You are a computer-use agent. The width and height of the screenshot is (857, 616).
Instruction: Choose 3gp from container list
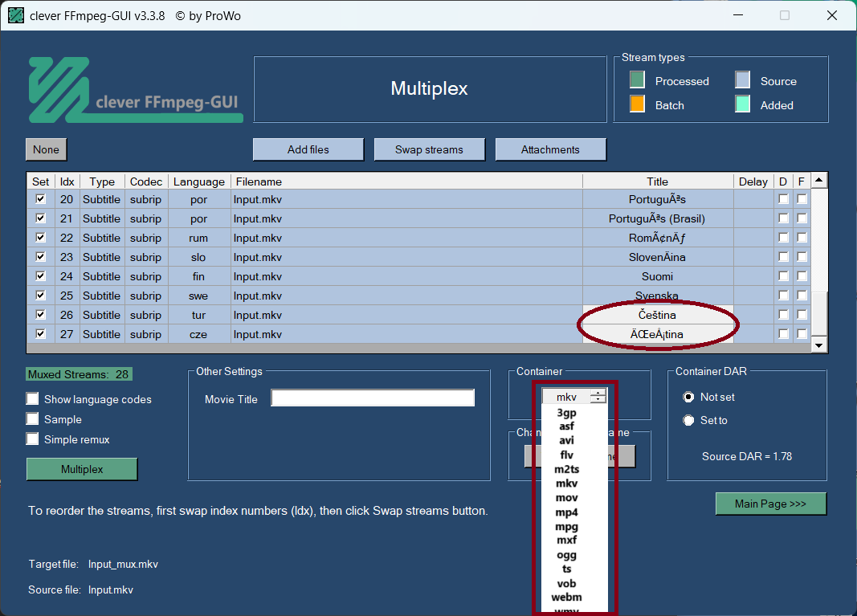[567, 413]
